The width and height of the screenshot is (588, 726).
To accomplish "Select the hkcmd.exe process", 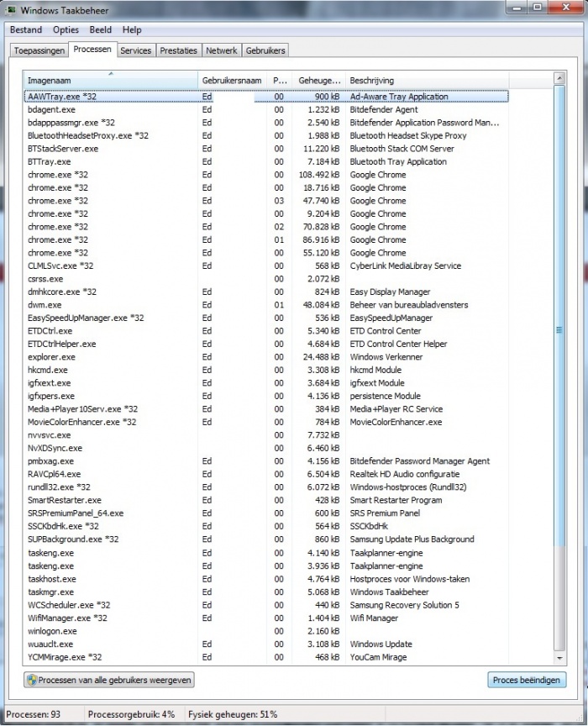I will click(x=265, y=370).
